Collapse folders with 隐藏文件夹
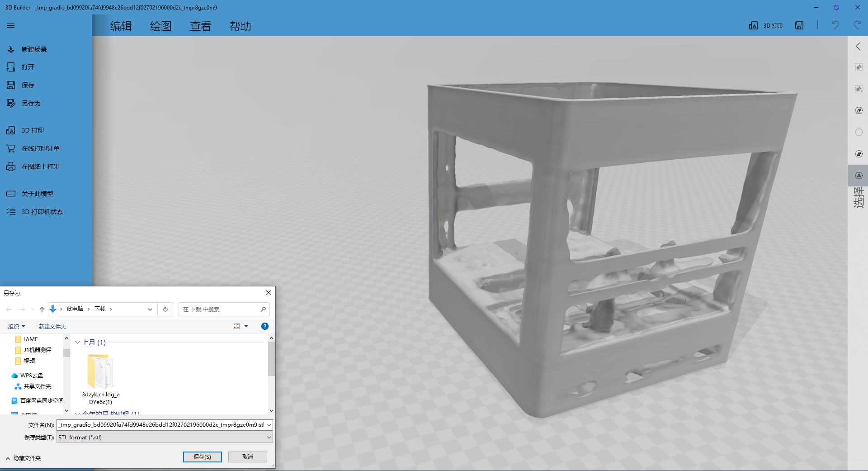 tap(24, 458)
